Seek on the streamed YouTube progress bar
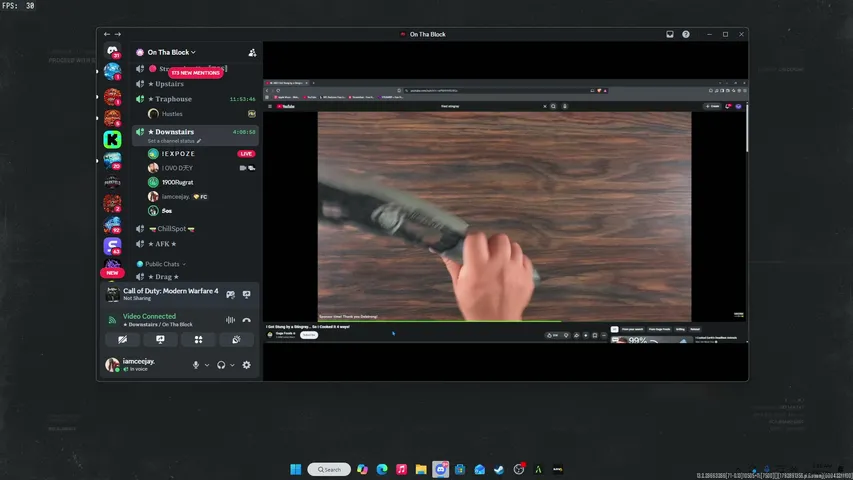 (504, 321)
